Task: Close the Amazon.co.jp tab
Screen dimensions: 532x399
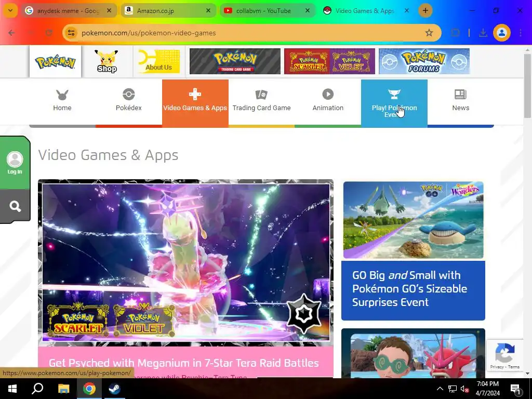Action: tap(208, 10)
